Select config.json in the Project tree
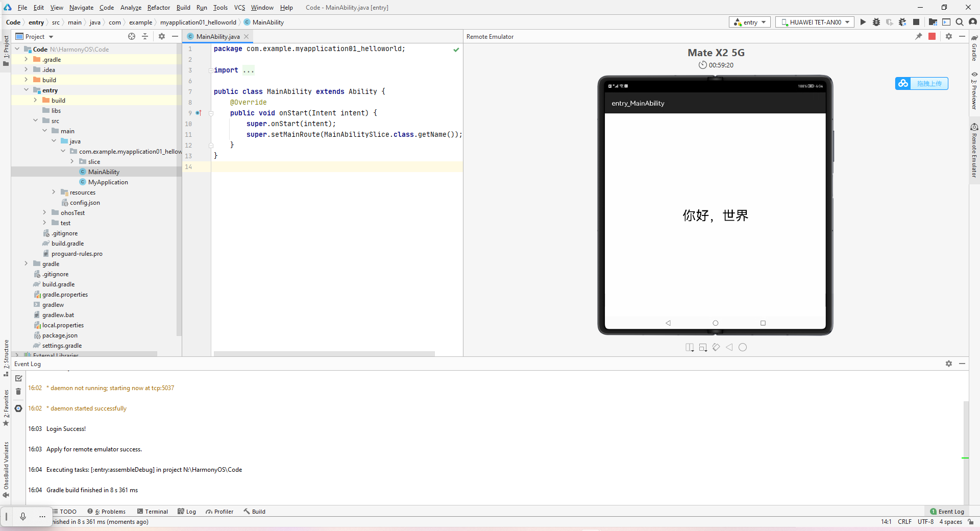The height and width of the screenshot is (531, 980). pyautogui.click(x=85, y=202)
